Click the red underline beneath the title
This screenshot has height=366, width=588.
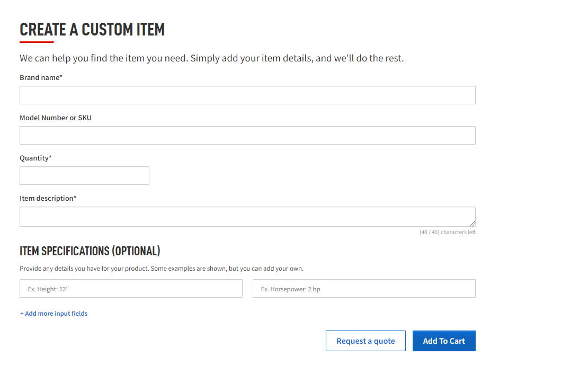click(x=37, y=42)
